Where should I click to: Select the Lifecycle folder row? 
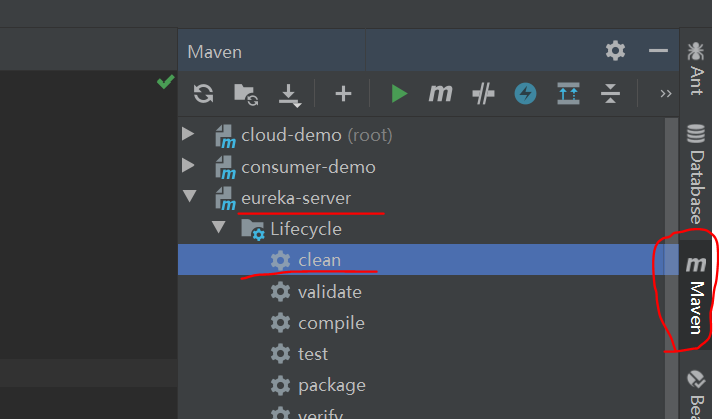428,229
